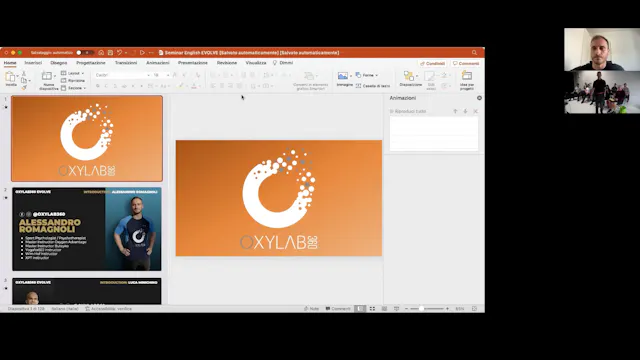Switch to slide sorter grid view icon
Image resolution: width=640 pixels, height=360 pixels.
[372, 309]
